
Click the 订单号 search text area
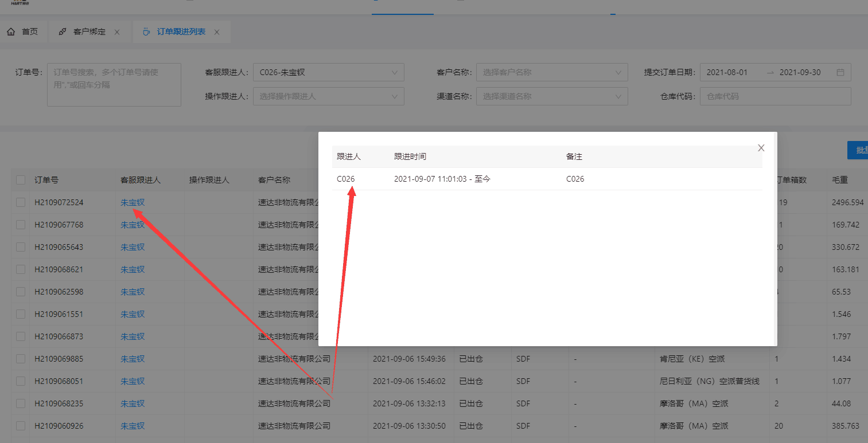point(114,85)
